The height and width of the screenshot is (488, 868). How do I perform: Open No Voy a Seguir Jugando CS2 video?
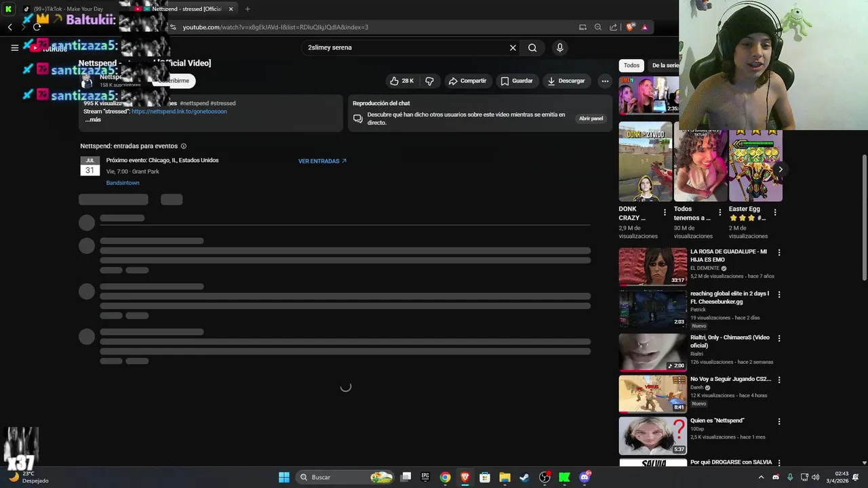point(653,394)
